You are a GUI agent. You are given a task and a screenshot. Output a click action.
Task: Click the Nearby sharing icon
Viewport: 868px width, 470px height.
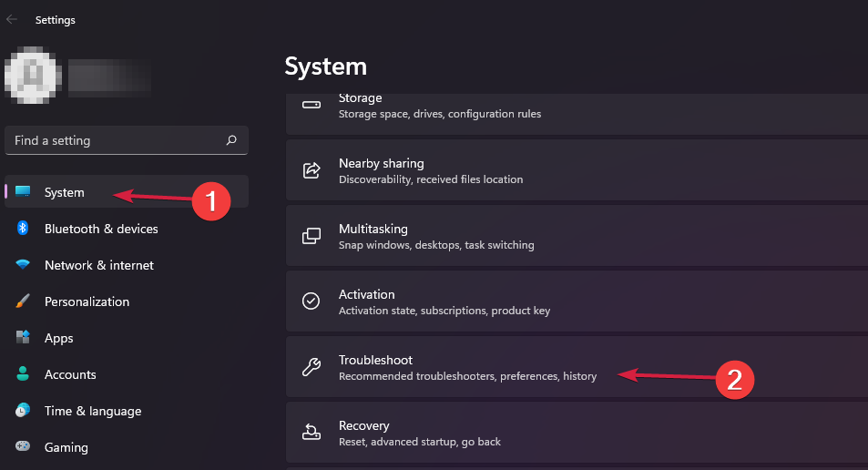[x=311, y=170]
